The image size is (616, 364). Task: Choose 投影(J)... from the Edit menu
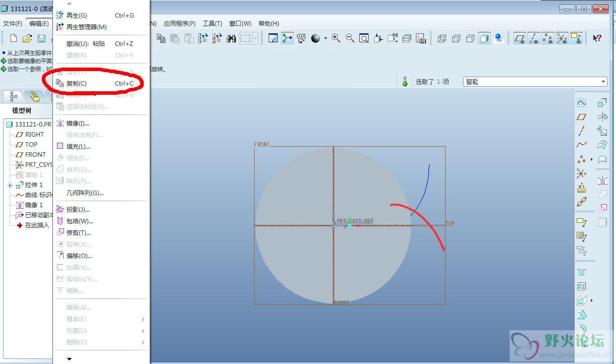pos(100,210)
